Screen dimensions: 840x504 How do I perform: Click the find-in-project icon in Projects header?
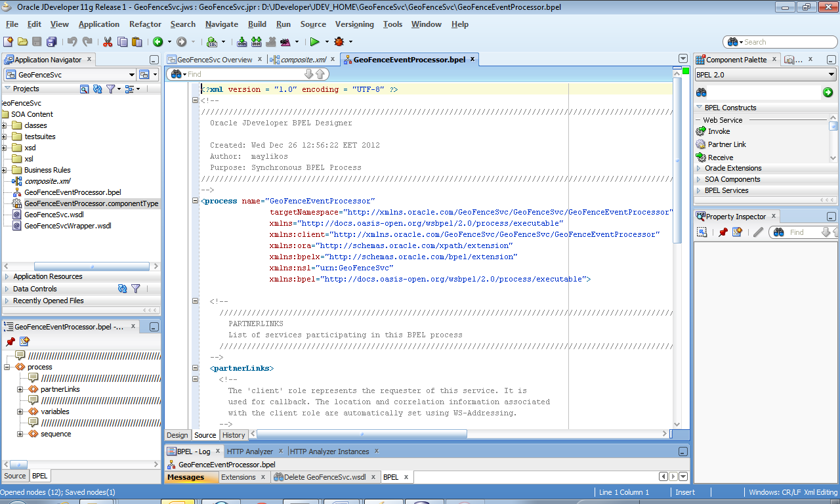click(x=84, y=89)
